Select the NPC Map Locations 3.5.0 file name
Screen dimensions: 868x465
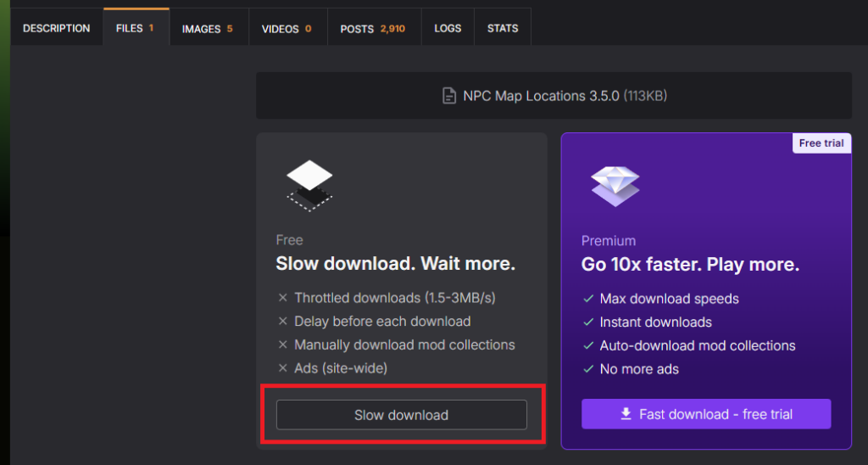click(541, 96)
